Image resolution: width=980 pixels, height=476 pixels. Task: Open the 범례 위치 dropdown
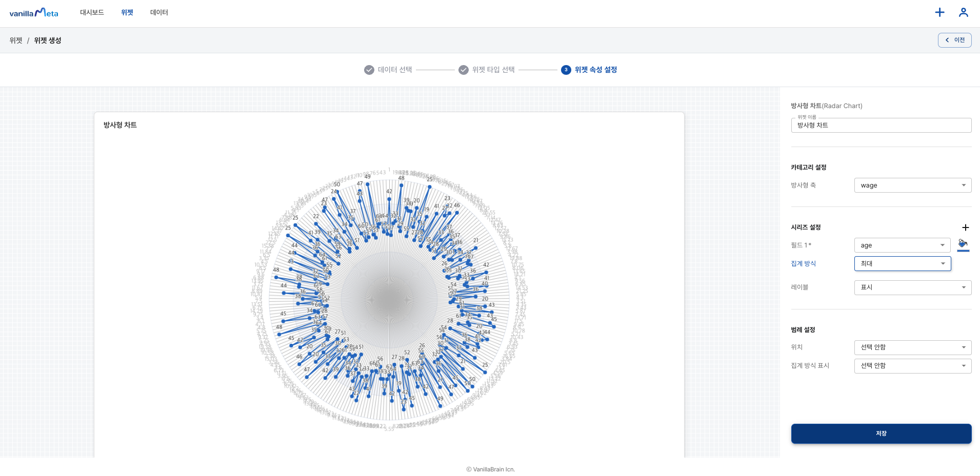(x=913, y=347)
